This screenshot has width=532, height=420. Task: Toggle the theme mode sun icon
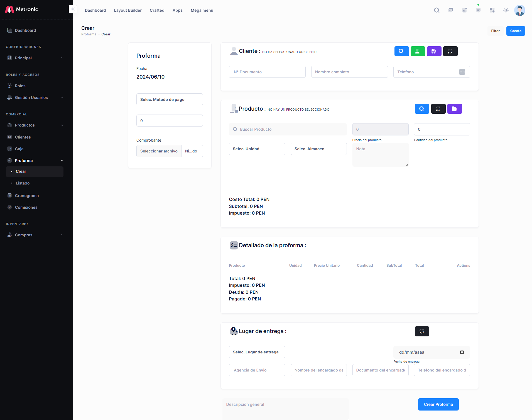tap(506, 10)
